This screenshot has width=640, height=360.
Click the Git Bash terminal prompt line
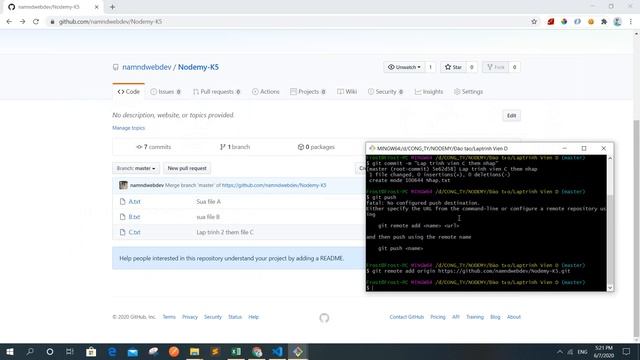pyautogui.click(x=486, y=288)
